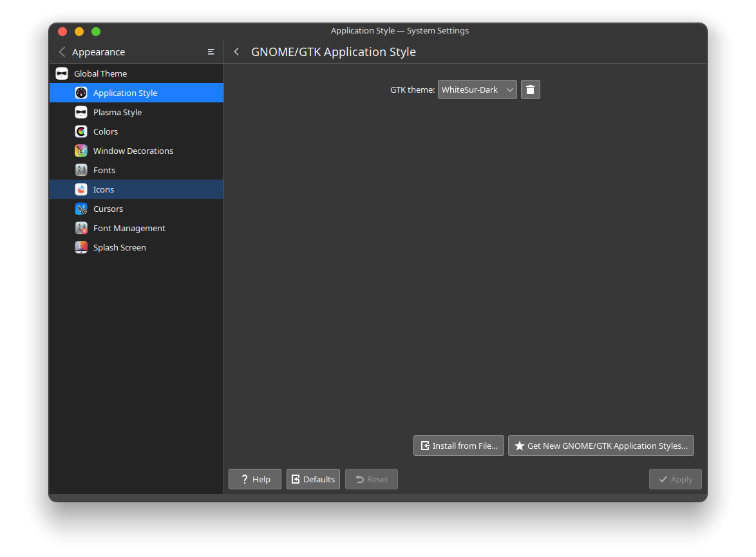Image resolution: width=756 pixels, height=557 pixels.
Task: Click the Window Decorations icon
Action: coord(81,151)
